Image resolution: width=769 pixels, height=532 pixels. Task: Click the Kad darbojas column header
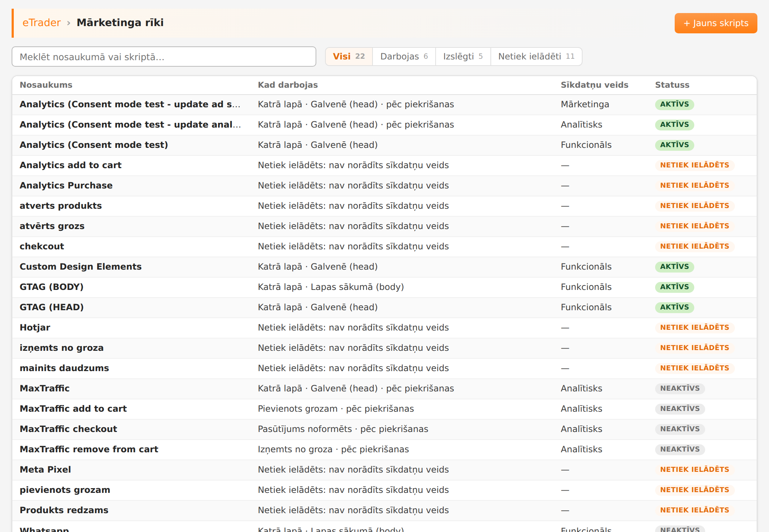click(288, 85)
